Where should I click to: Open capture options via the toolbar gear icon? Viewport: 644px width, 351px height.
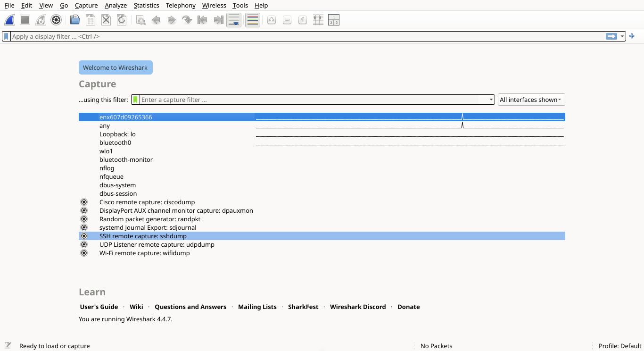pyautogui.click(x=56, y=20)
